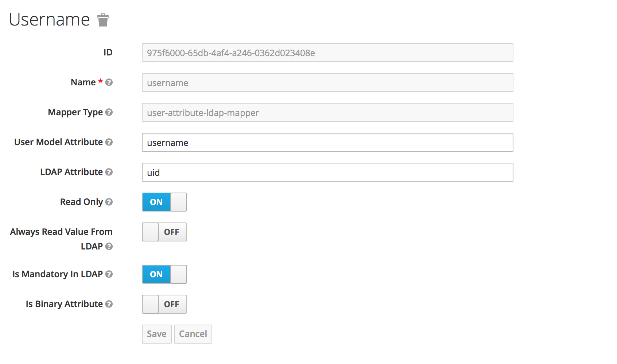The height and width of the screenshot is (364, 617).
Task: Click help icon beside User Model Attribute
Action: (x=109, y=142)
